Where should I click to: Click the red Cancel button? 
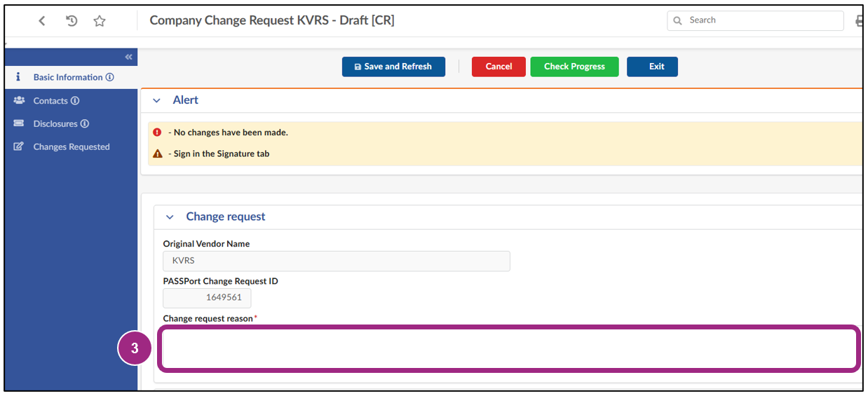click(x=499, y=67)
